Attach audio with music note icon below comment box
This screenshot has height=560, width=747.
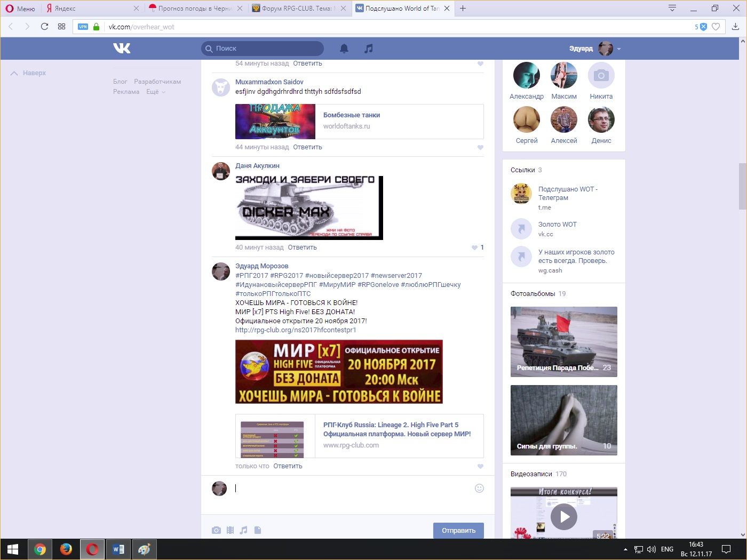pos(244,530)
